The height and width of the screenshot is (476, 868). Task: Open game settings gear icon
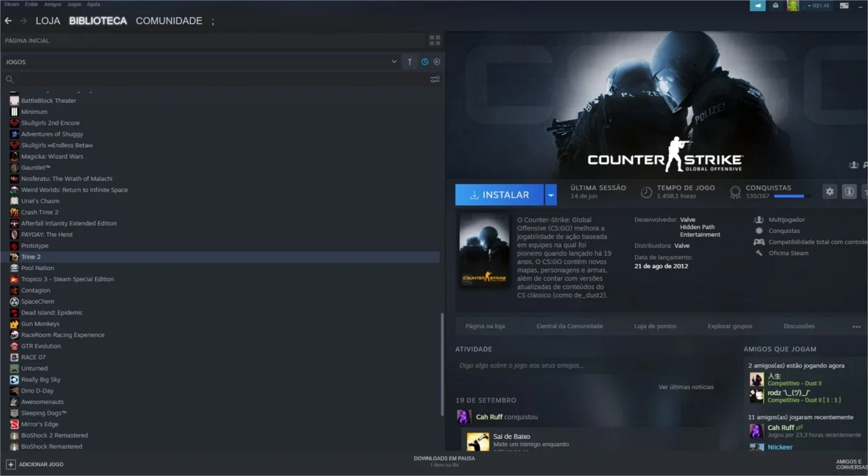830,192
